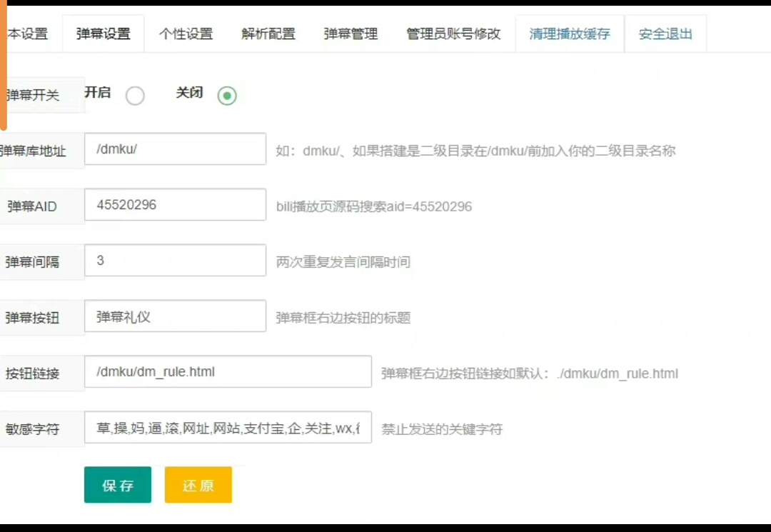The image size is (771, 532).
Task: Click the yellow 还原 button
Action: tap(198, 485)
